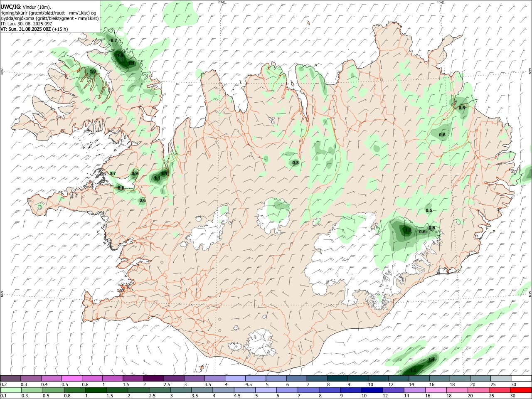Viewport: 532px width, 399px height.
Task: Select lower legend swatch between 0.3 and 0.5
Action: click(x=32, y=390)
